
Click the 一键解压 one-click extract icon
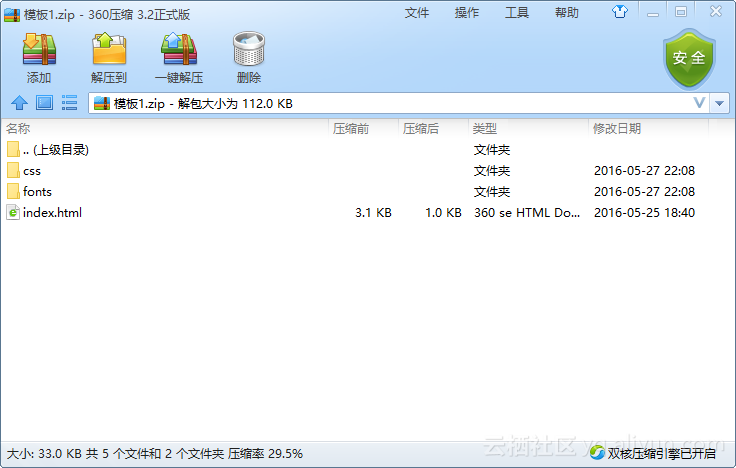(179, 49)
